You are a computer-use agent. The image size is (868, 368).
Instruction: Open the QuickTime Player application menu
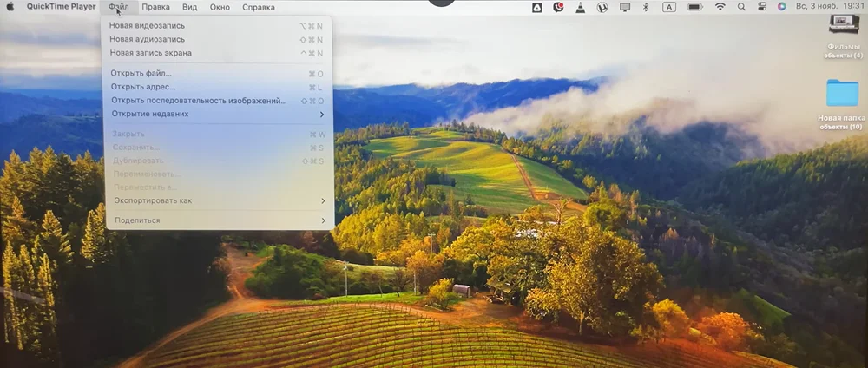[x=61, y=7]
